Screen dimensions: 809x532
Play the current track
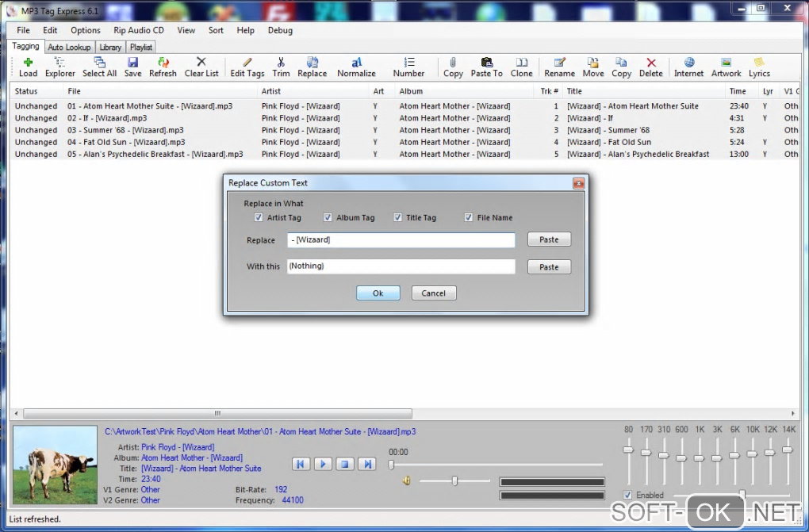[x=323, y=464]
